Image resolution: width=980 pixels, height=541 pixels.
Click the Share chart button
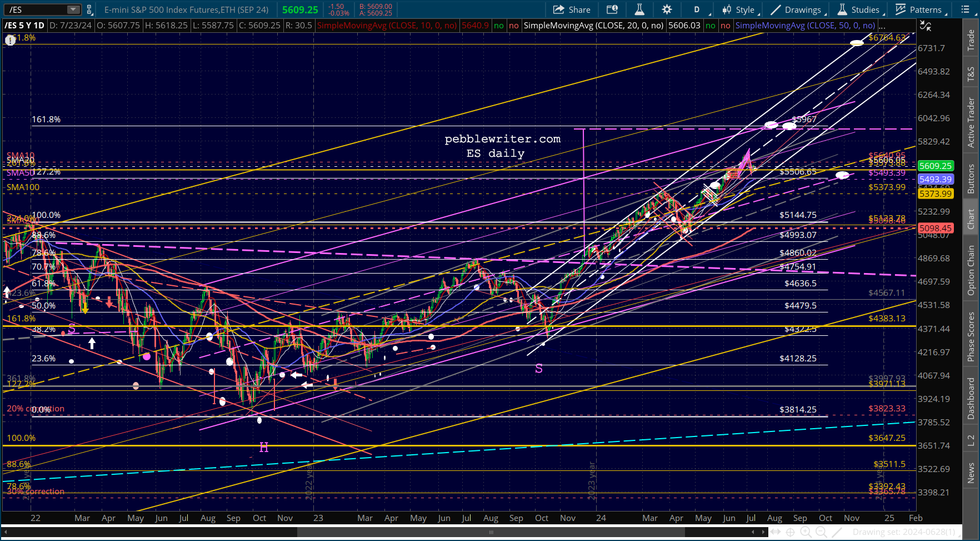[572, 9]
